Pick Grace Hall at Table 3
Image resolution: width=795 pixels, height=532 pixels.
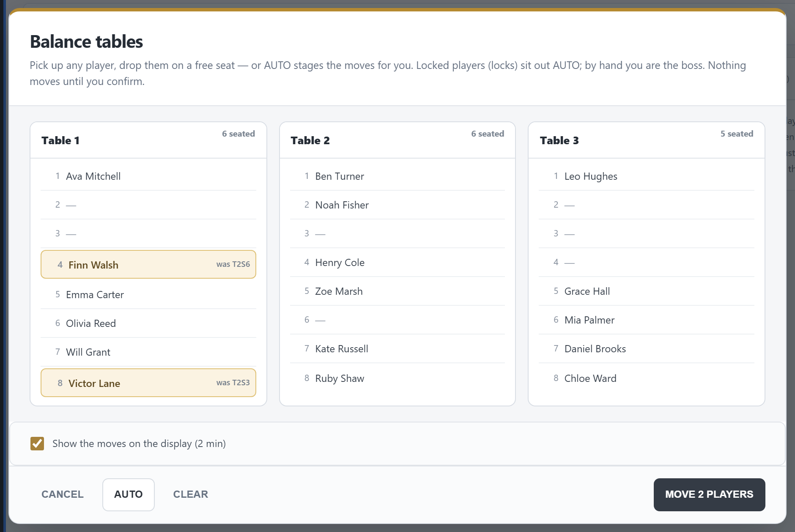coord(647,291)
